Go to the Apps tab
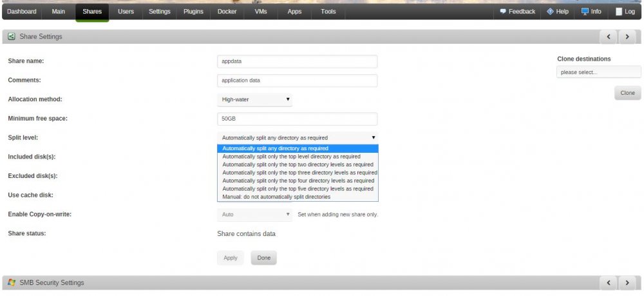This screenshot has height=296, width=644. pos(294,12)
